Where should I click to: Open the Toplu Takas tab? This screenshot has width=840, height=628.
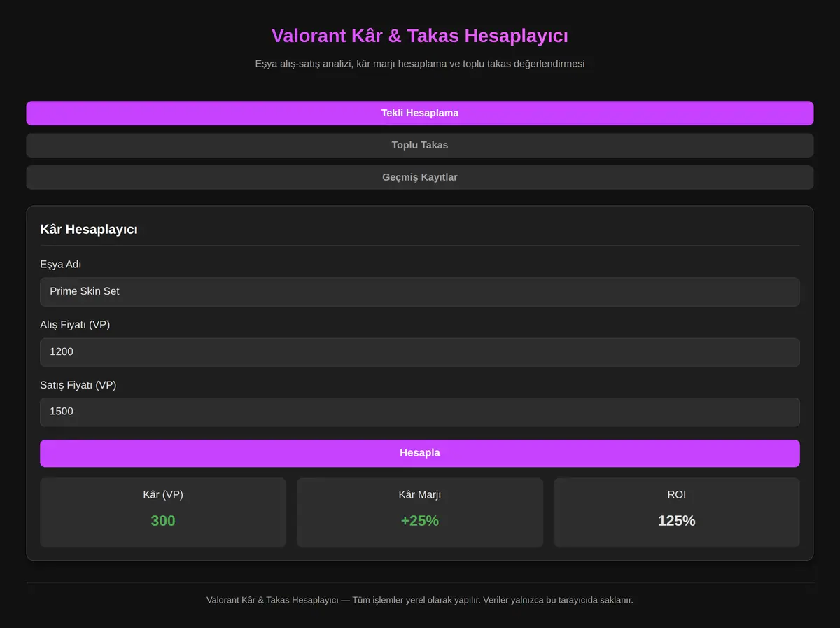tap(420, 145)
